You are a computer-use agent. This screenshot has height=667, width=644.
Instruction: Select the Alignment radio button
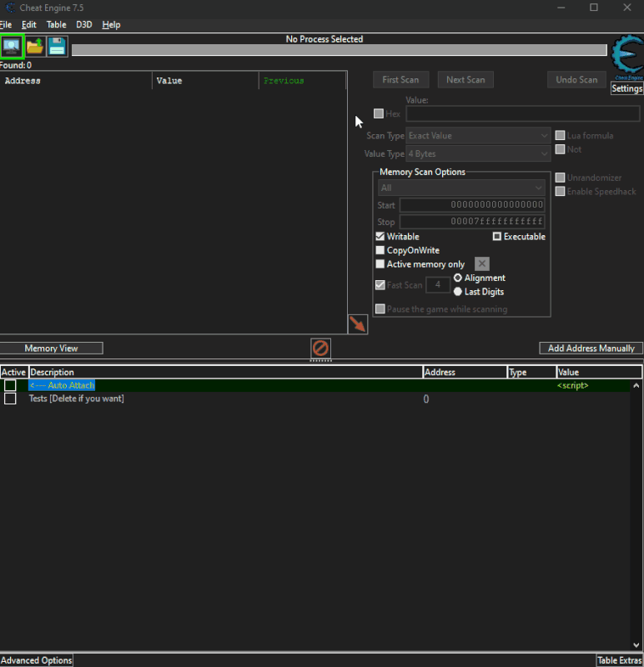pyautogui.click(x=458, y=278)
